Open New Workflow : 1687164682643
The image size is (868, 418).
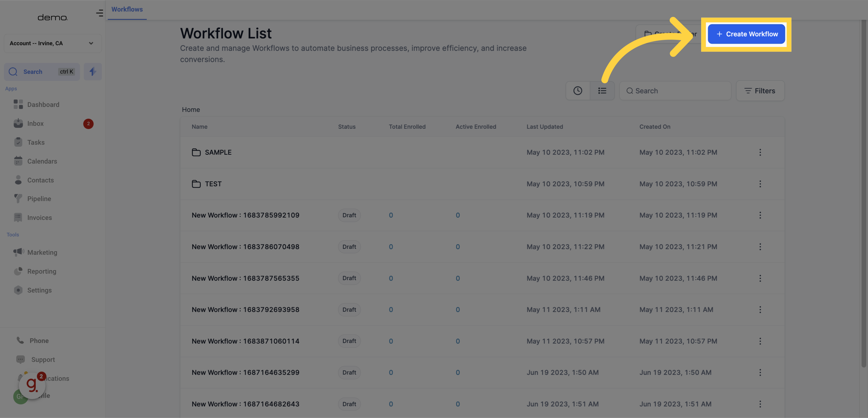click(245, 404)
